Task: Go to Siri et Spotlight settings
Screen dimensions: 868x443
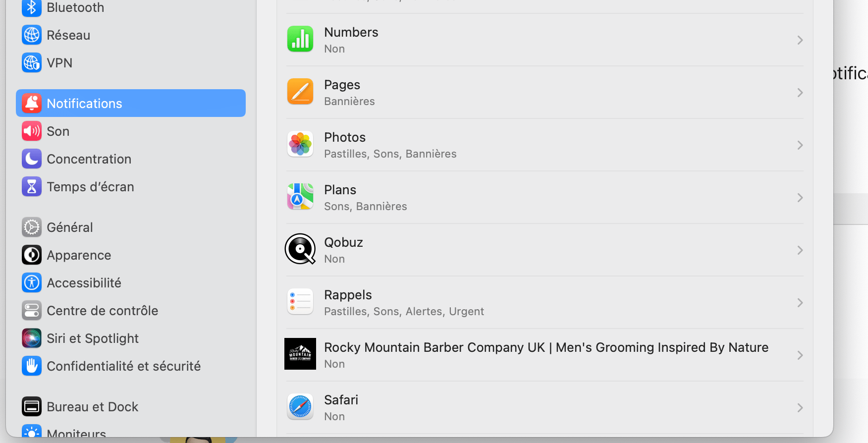Action: [x=131, y=338]
